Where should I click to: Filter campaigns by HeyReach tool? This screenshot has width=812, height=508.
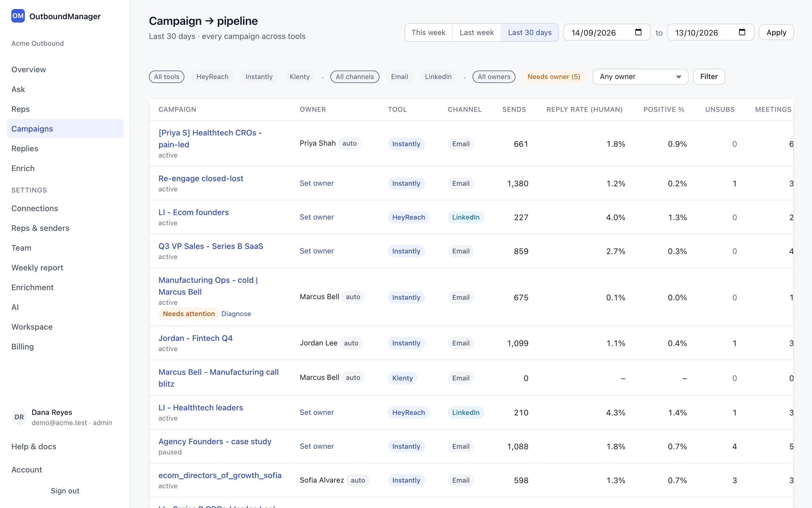pyautogui.click(x=212, y=76)
